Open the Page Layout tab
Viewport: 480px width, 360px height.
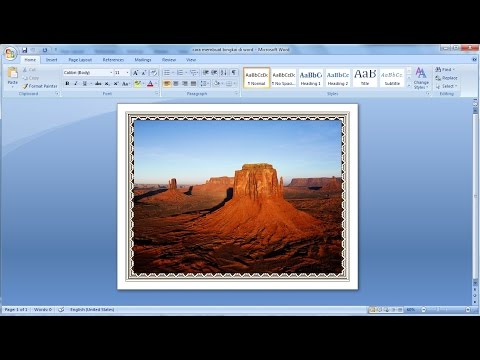pos(80,60)
